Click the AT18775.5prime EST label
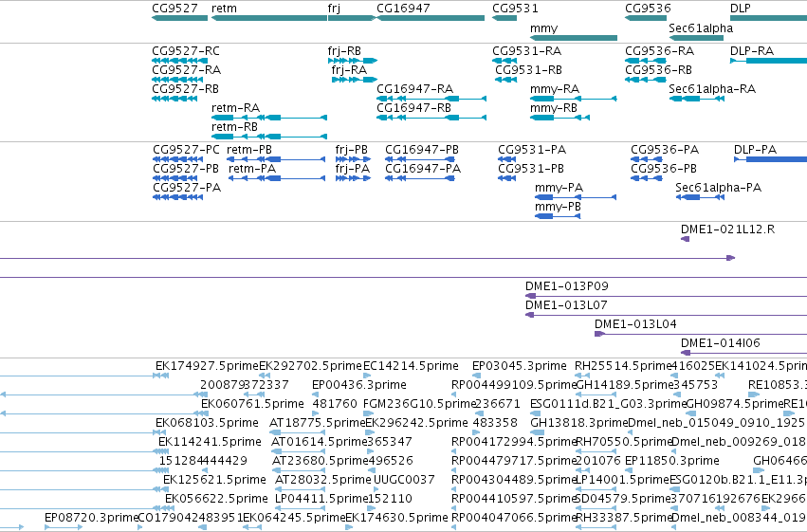 [x=318, y=424]
